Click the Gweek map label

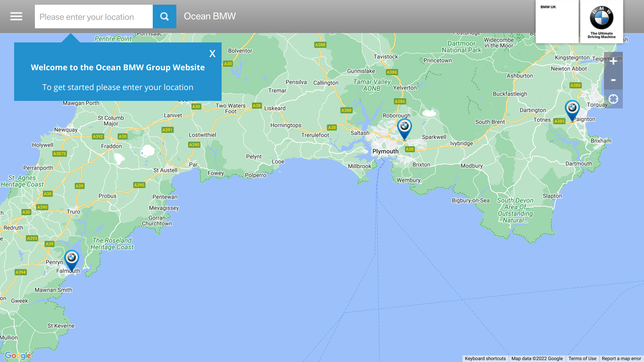coord(20,301)
